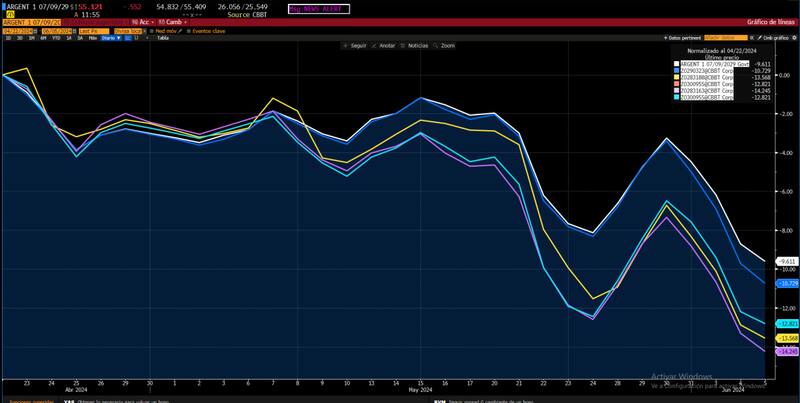Click the Msg: NEWS ALERT button
The height and width of the screenshot is (403, 800).
coord(316,8)
